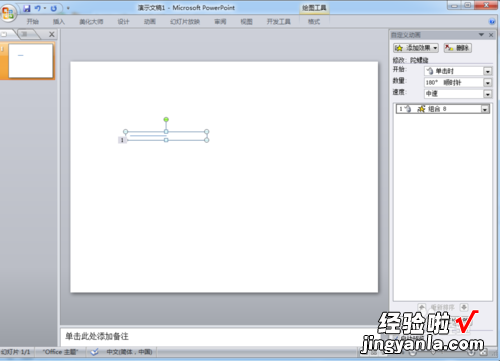Click 幻灯片 1/1 slide counter
500x361 pixels.
[x=15, y=352]
